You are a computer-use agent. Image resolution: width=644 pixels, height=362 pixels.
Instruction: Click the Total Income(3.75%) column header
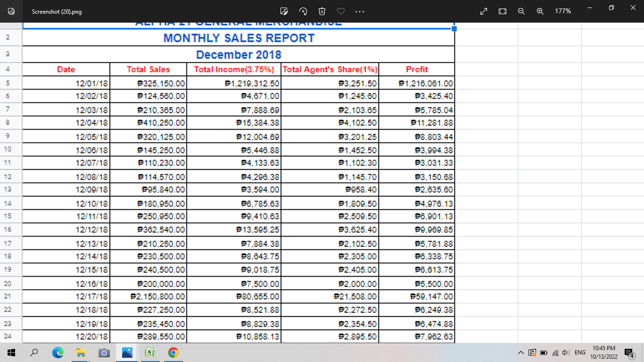[x=234, y=69]
